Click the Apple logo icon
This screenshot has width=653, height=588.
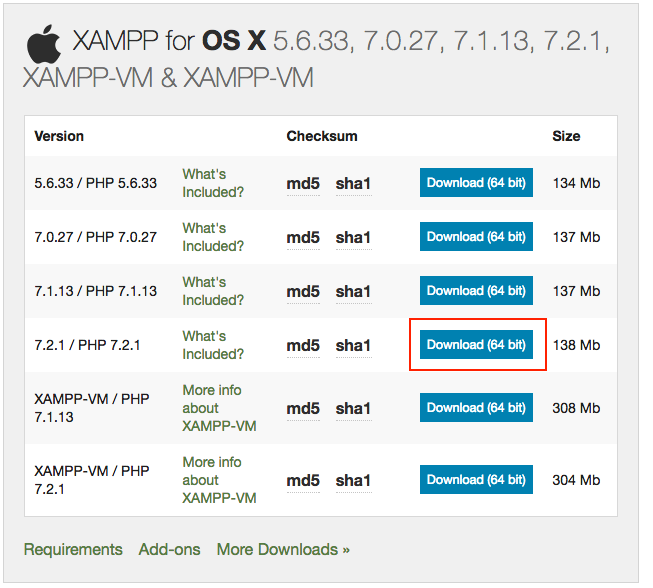(42, 44)
